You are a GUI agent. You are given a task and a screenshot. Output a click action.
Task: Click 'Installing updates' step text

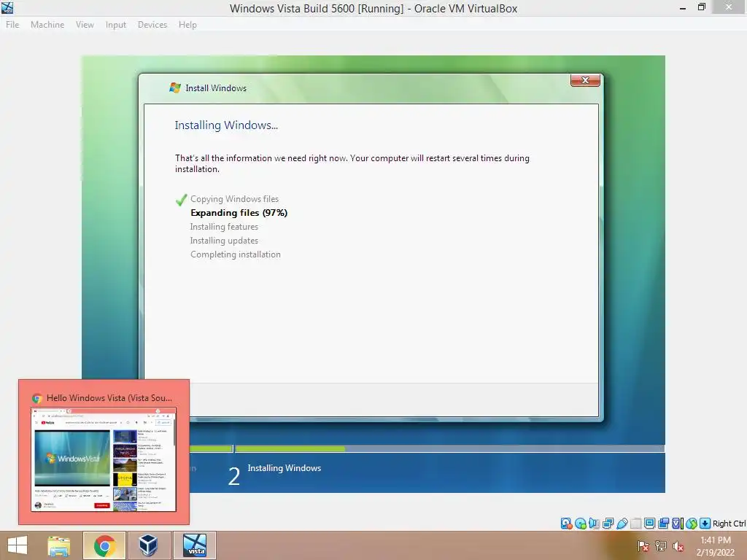tap(224, 241)
